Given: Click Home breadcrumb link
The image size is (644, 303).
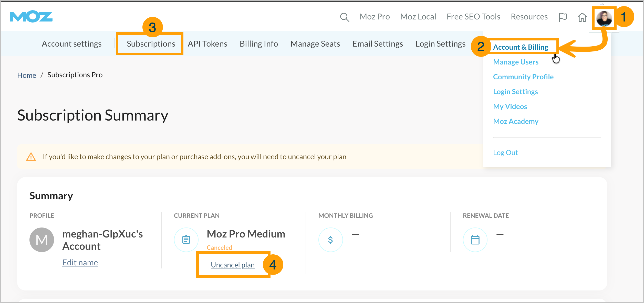Looking at the screenshot, I should 27,75.
